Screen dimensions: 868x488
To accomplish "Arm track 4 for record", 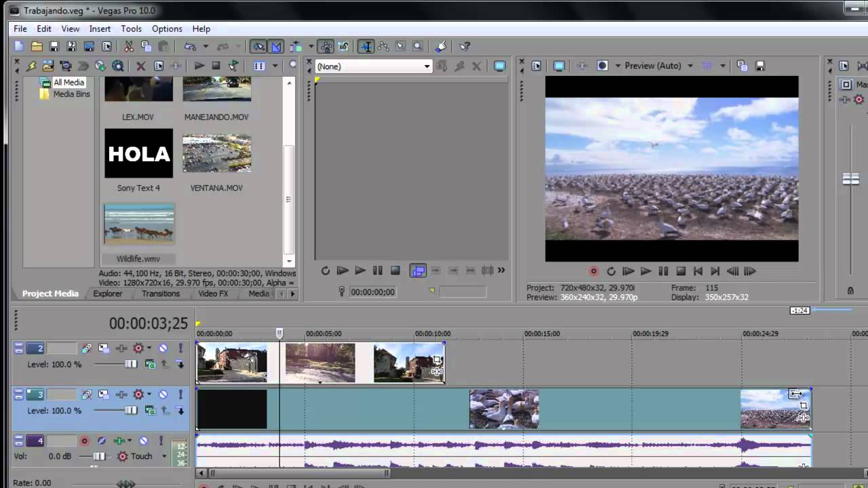I will pyautogui.click(x=84, y=441).
